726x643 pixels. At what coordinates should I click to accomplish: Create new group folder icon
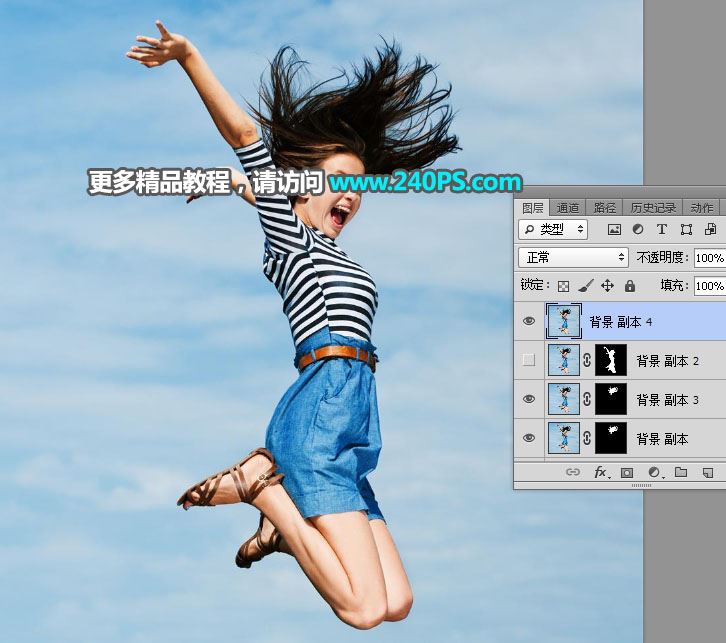click(x=681, y=472)
